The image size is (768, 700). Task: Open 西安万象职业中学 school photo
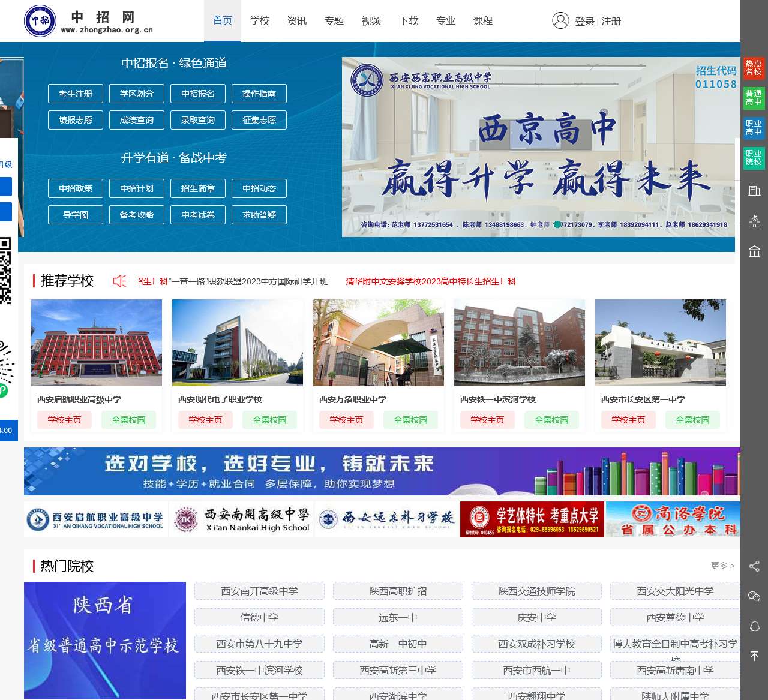pyautogui.click(x=379, y=343)
